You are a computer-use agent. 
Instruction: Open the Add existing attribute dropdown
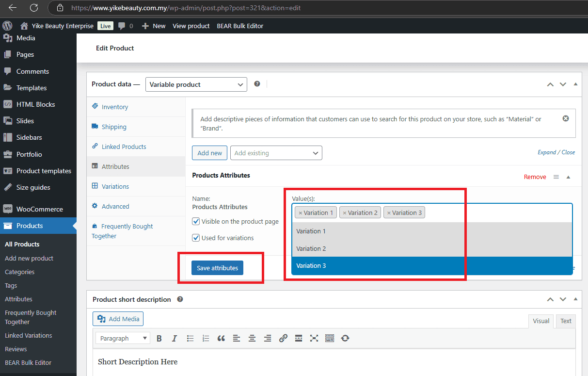coord(276,153)
